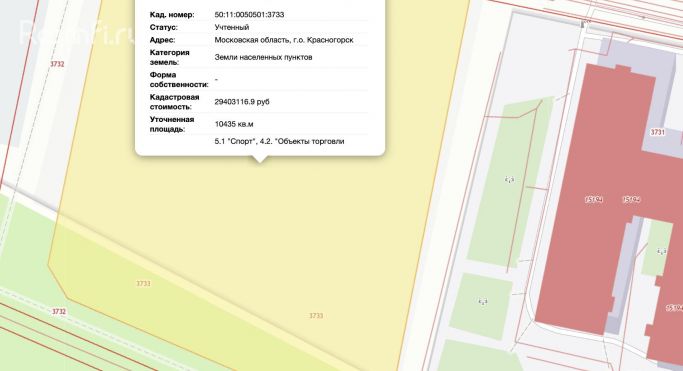This screenshot has height=371, width=683.
Task: Select parcel label 3732 in the lower-left corner
Action: [59, 311]
